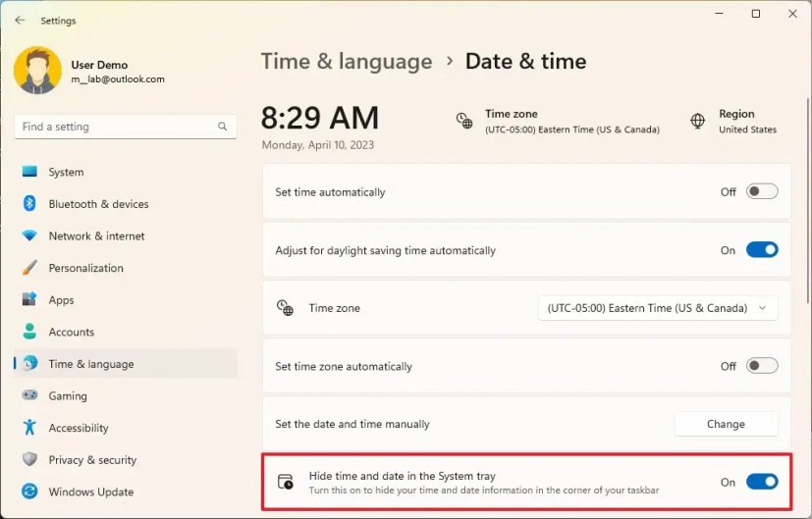Screen dimensions: 812x519
Task: Click the Gaming controller icon
Action: pos(29,394)
